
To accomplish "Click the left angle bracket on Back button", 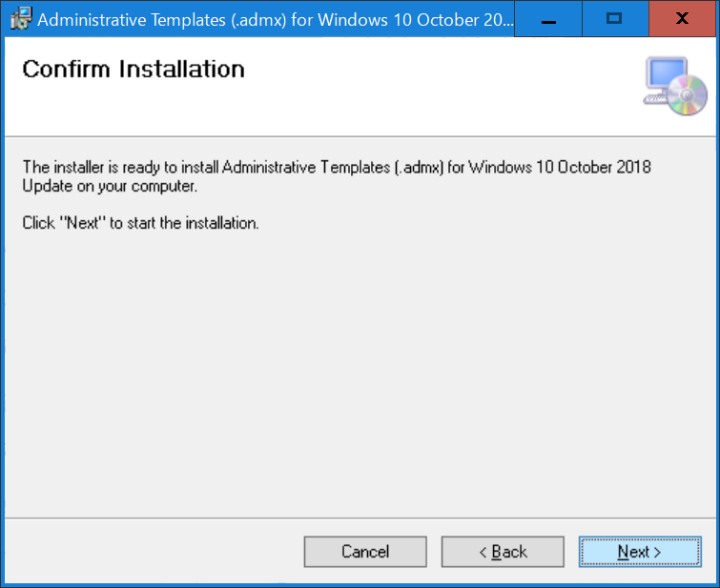I will (483, 552).
